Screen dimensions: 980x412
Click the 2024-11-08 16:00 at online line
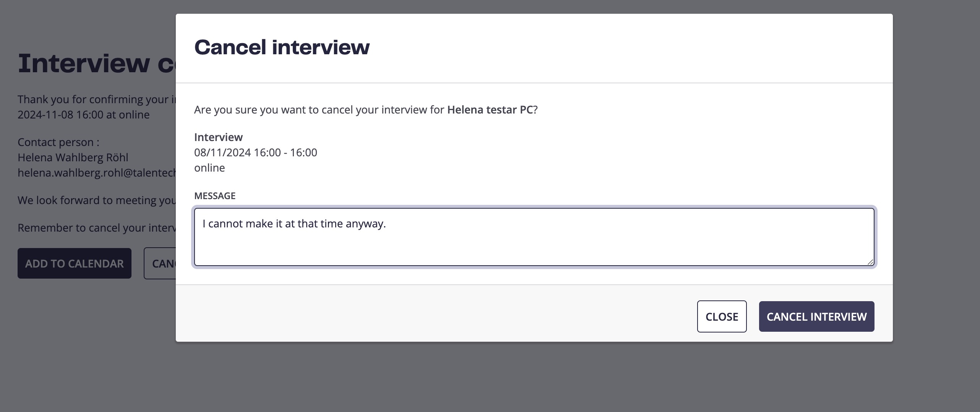coord(84,115)
